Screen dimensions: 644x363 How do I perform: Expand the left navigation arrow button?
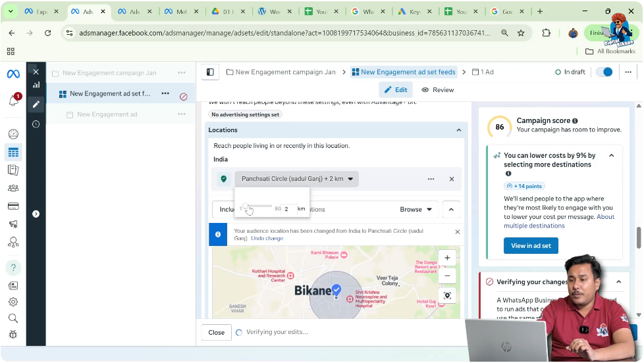[36, 214]
